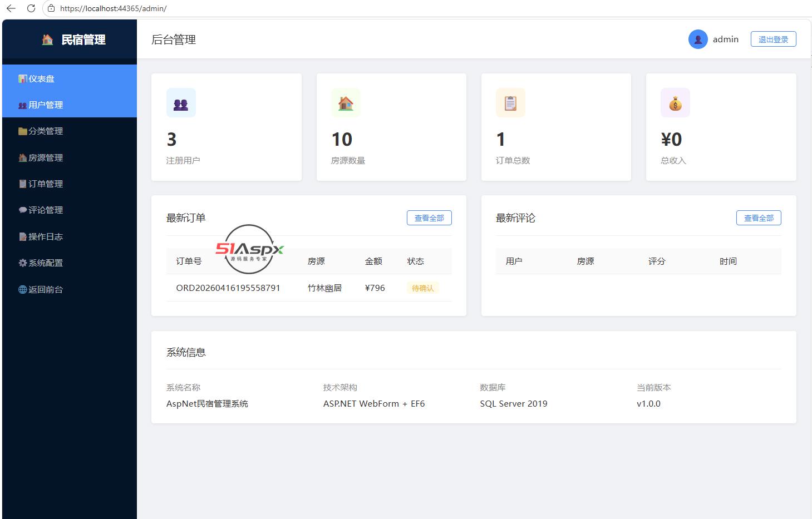Screen dimensions: 812x519
Task: Click the browser back arrow
Action: pos(11,8)
